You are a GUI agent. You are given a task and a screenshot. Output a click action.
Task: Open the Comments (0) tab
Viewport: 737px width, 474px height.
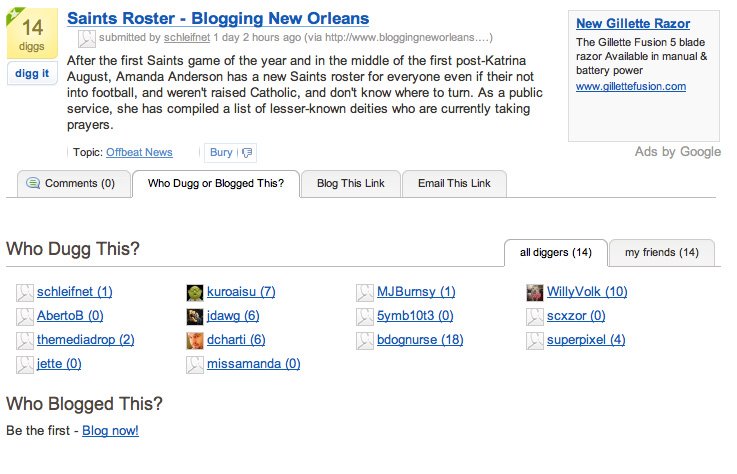(x=70, y=184)
